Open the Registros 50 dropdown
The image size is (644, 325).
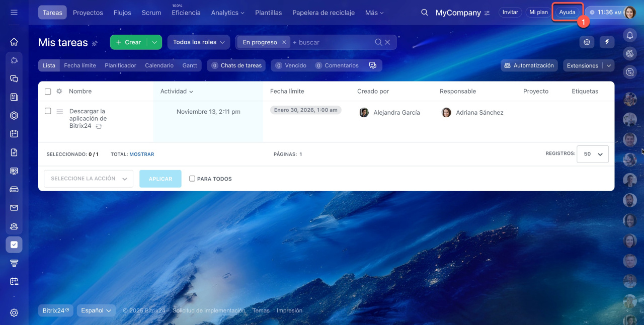(593, 154)
